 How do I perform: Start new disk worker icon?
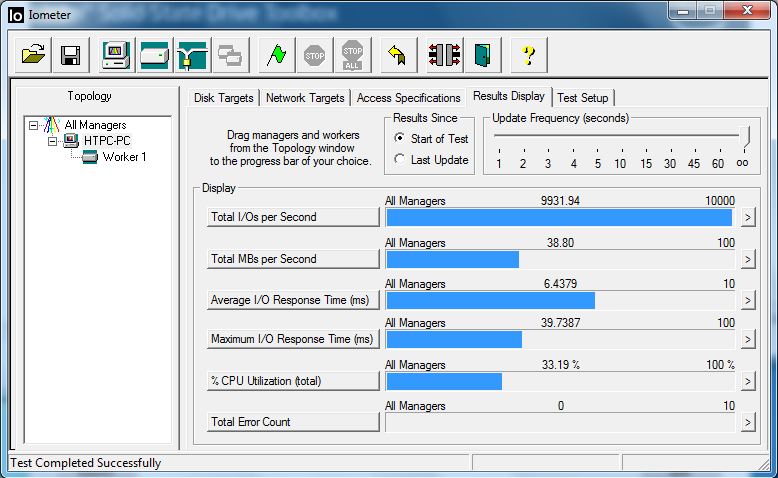[x=154, y=55]
